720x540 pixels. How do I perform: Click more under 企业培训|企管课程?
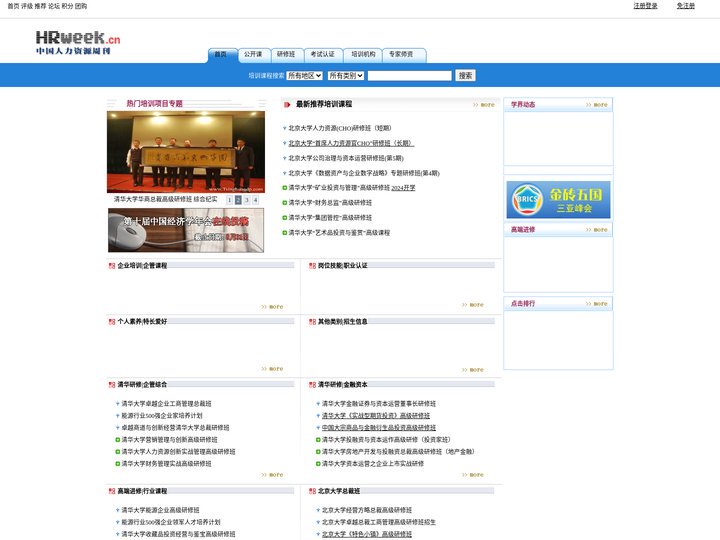tap(272, 307)
